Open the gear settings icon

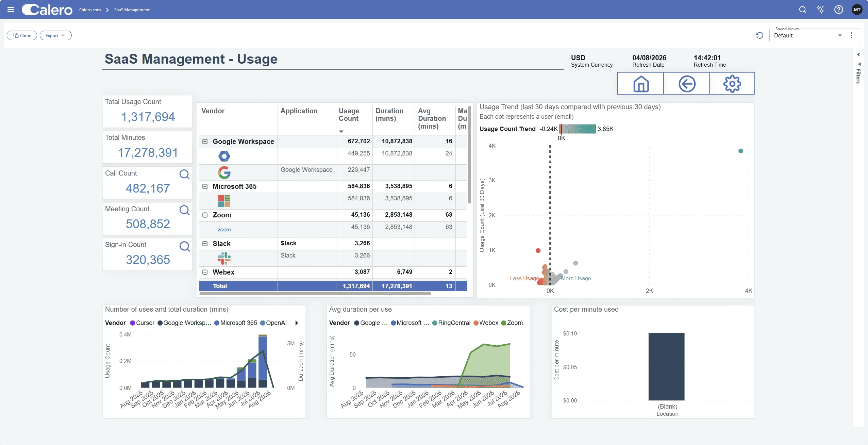(732, 84)
